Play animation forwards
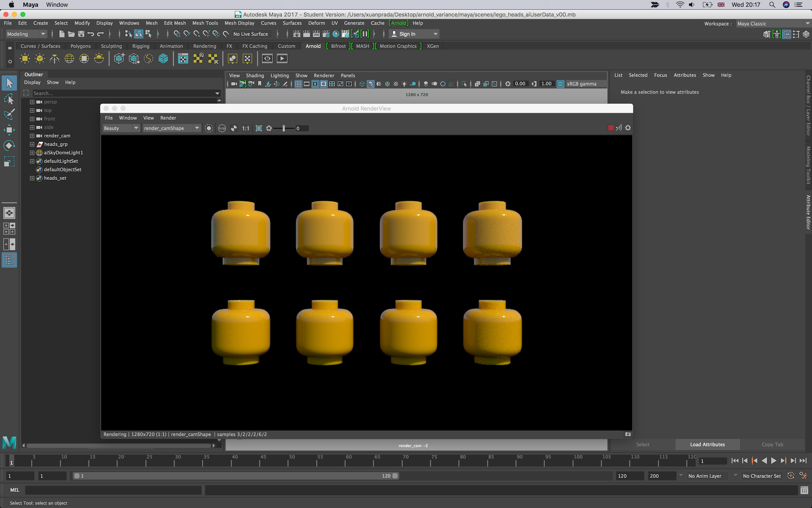 coord(774,461)
